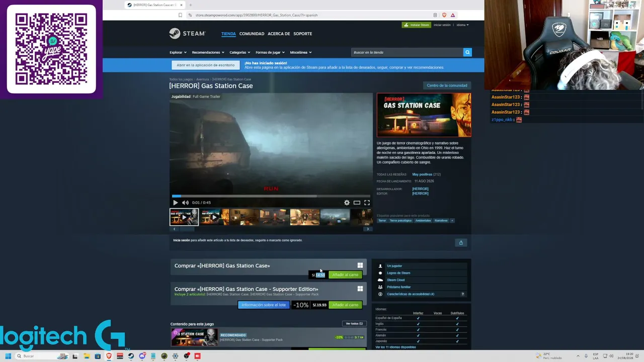Bookmark this page in the address bar
Screen dimensions: 644x362
(x=180, y=15)
